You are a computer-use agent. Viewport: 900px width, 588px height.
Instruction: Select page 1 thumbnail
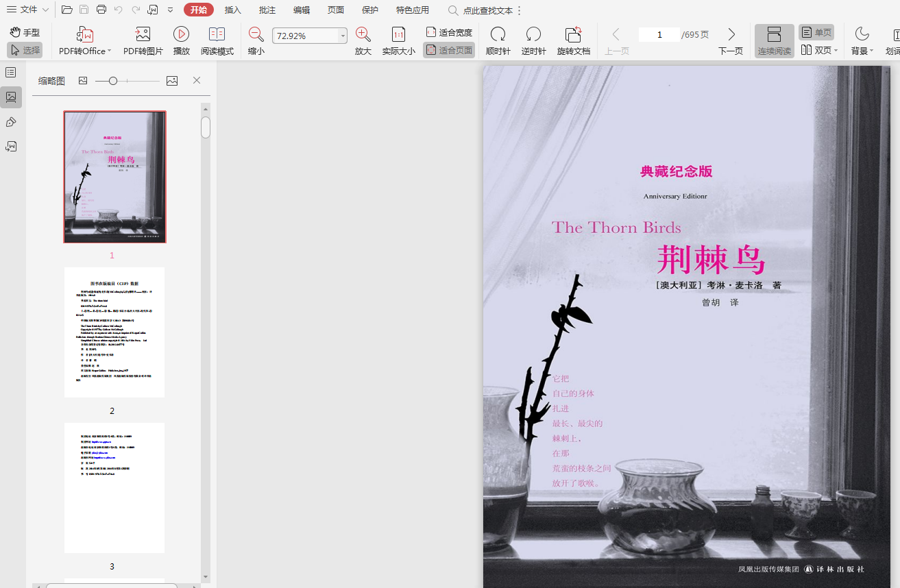point(114,177)
